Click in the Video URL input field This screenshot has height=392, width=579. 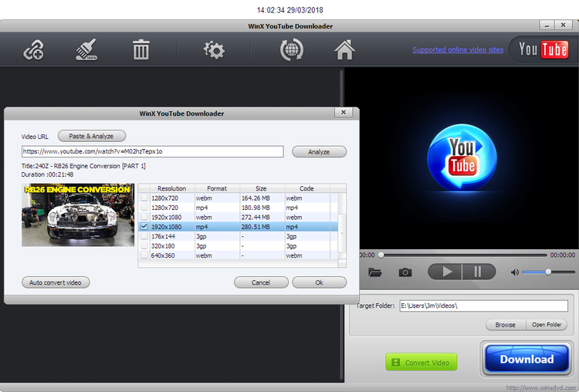point(153,151)
